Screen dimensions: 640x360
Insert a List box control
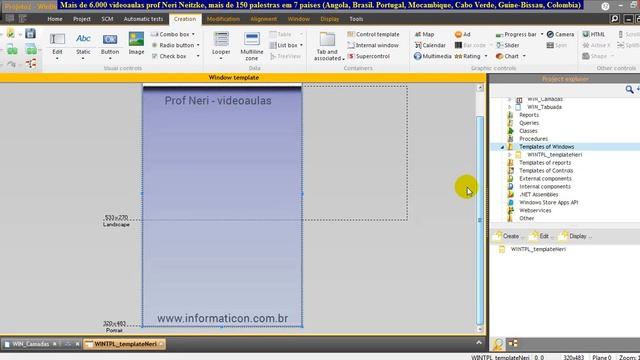click(284, 45)
